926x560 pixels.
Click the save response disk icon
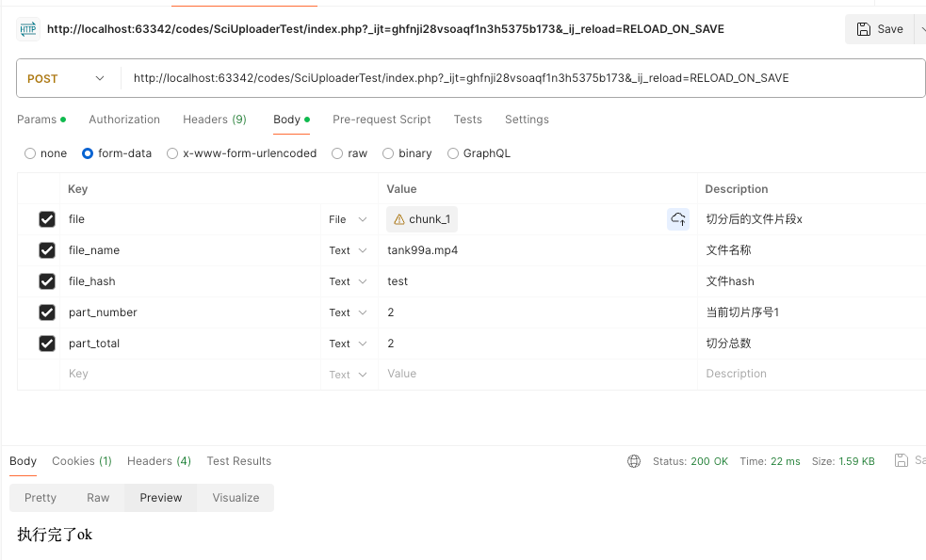click(902, 460)
